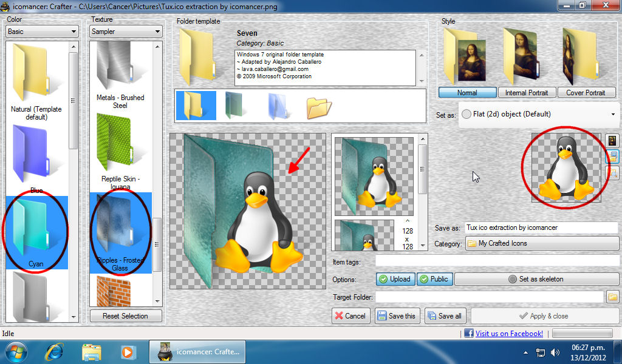Open Internet Explorer from the taskbar
Viewport: 622px width, 364px height.
point(54,352)
